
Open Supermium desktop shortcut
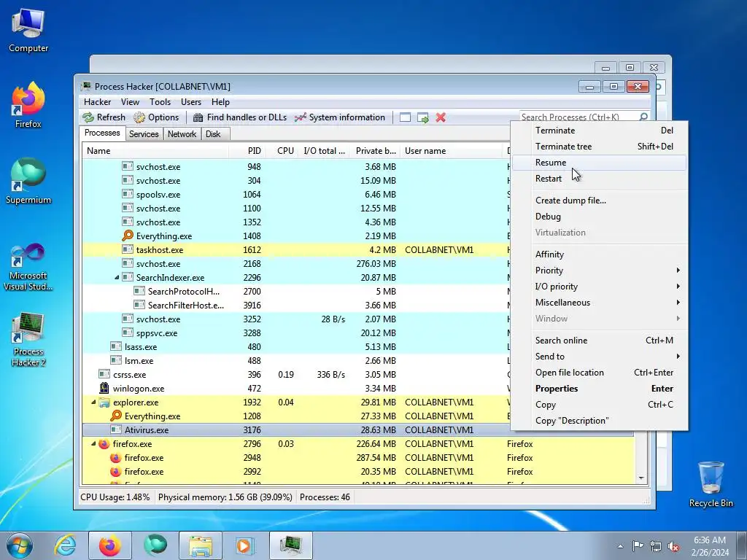pyautogui.click(x=28, y=182)
